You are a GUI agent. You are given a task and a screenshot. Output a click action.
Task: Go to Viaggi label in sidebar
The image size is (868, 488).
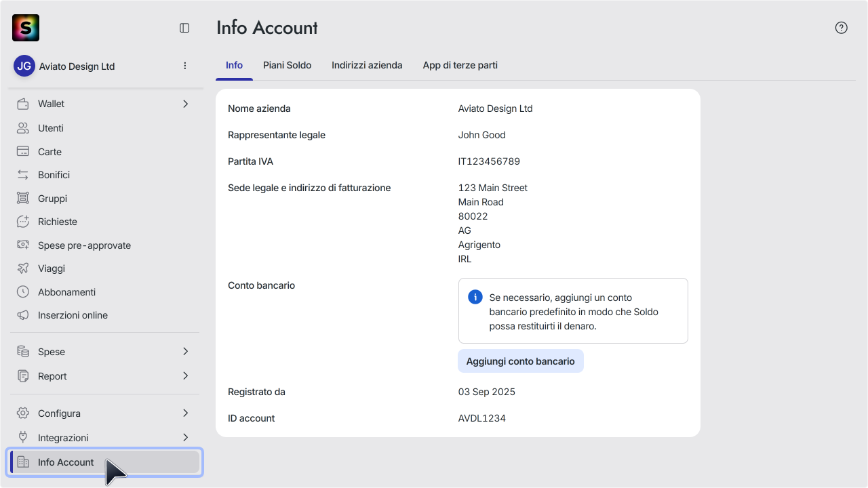(52, 268)
